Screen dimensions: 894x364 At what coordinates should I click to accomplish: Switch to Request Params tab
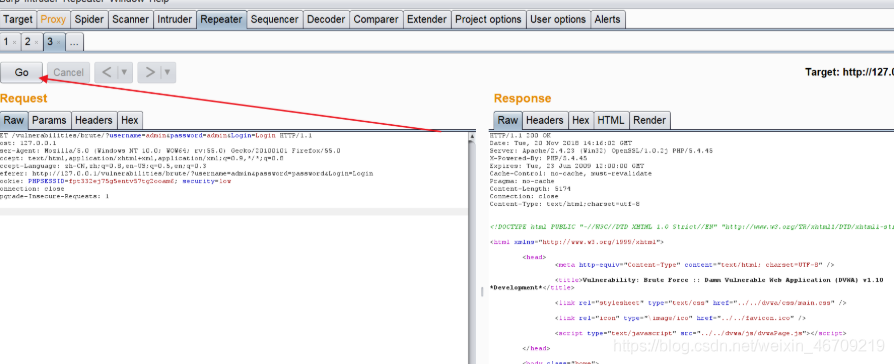pyautogui.click(x=49, y=120)
